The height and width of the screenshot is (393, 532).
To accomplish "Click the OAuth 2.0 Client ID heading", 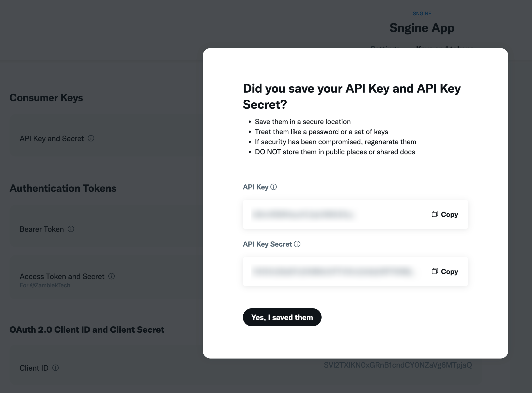I will click(x=87, y=330).
